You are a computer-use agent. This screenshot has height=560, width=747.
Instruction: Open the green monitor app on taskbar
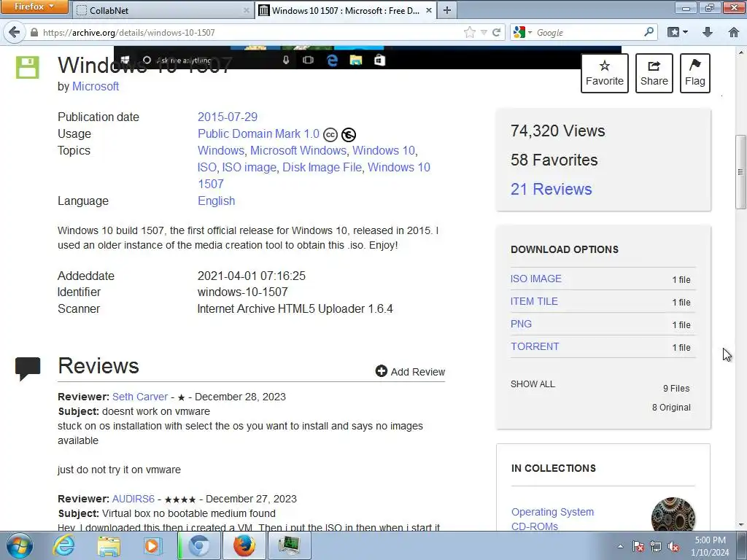pyautogui.click(x=289, y=545)
